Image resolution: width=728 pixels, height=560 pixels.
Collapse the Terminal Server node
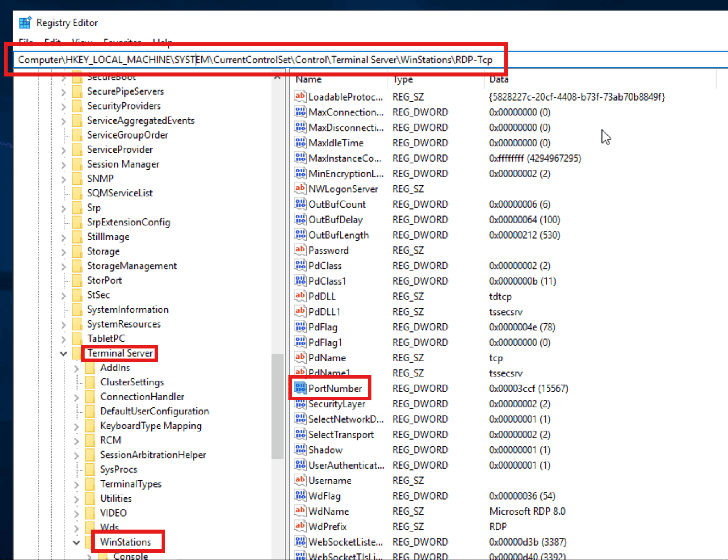[x=63, y=353]
